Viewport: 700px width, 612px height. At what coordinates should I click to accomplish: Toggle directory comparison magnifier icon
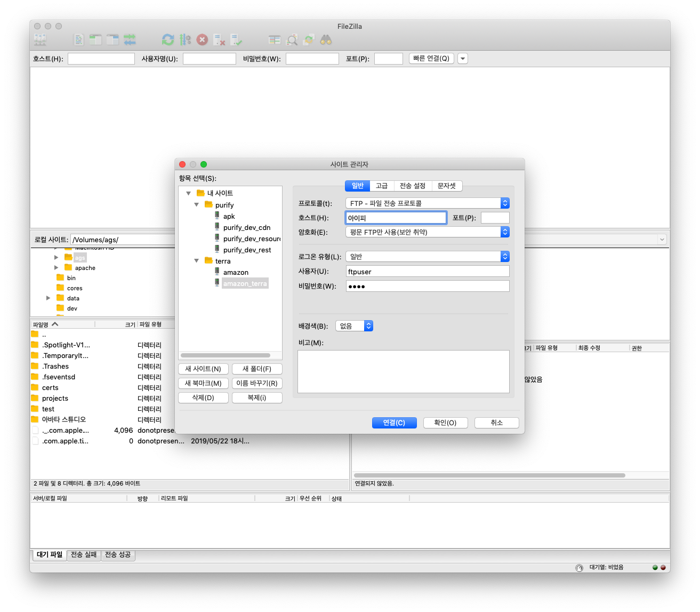coord(292,39)
